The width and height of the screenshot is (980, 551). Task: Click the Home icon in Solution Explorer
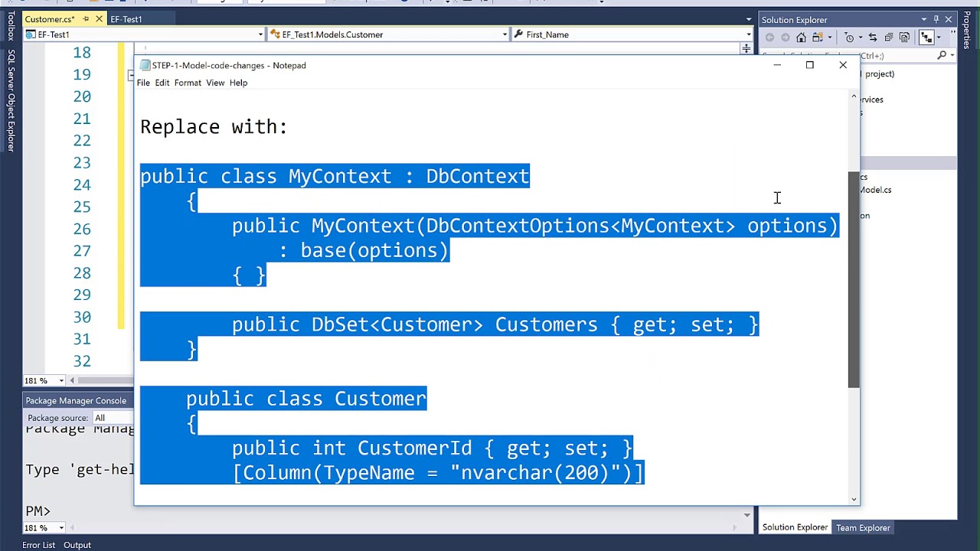tap(801, 37)
